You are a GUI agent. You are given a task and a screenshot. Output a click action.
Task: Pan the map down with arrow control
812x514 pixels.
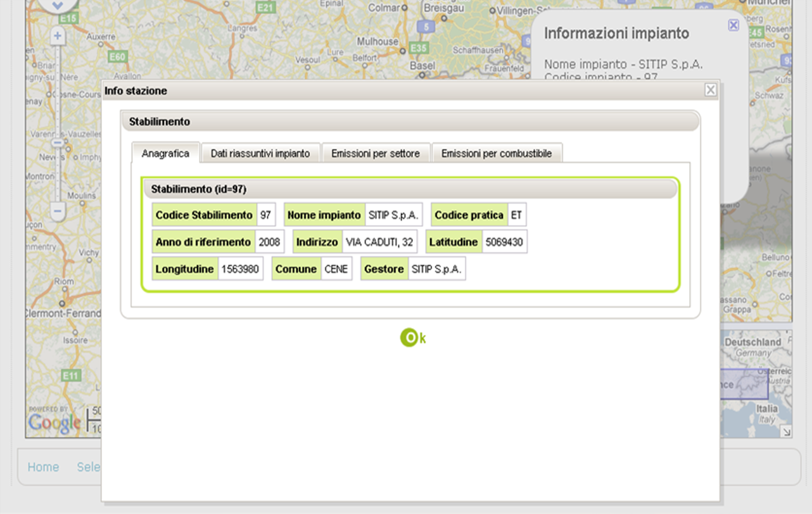pos(58,6)
